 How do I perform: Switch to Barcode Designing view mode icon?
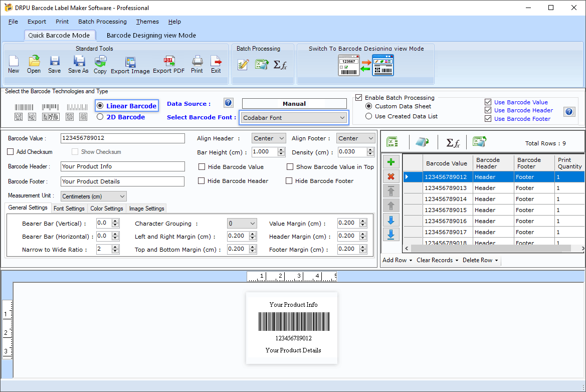pos(366,65)
